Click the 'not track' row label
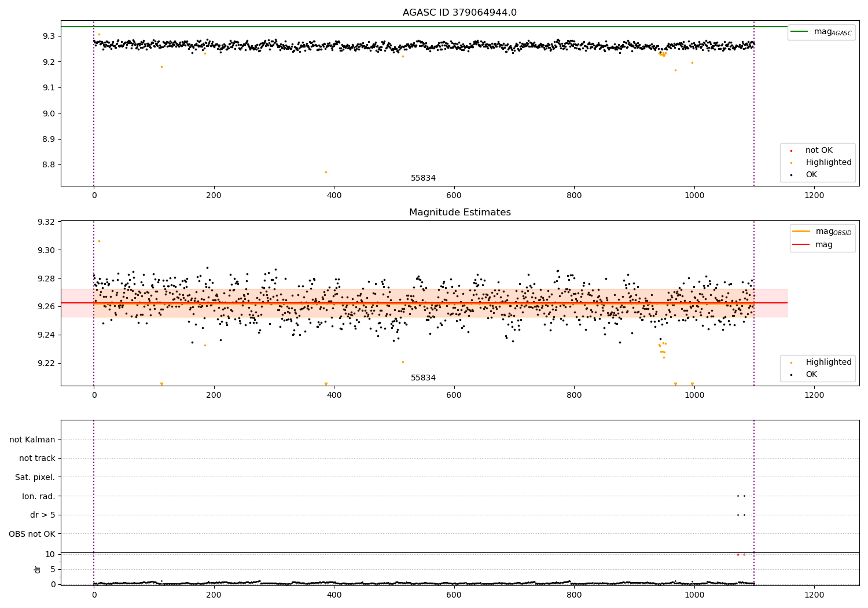This screenshot has width=868, height=608. pyautogui.click(x=37, y=459)
